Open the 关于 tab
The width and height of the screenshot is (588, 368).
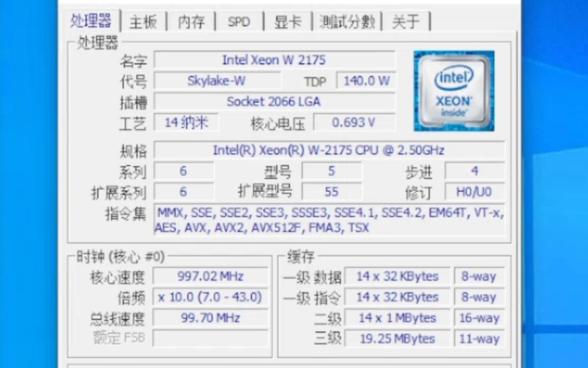(x=406, y=22)
